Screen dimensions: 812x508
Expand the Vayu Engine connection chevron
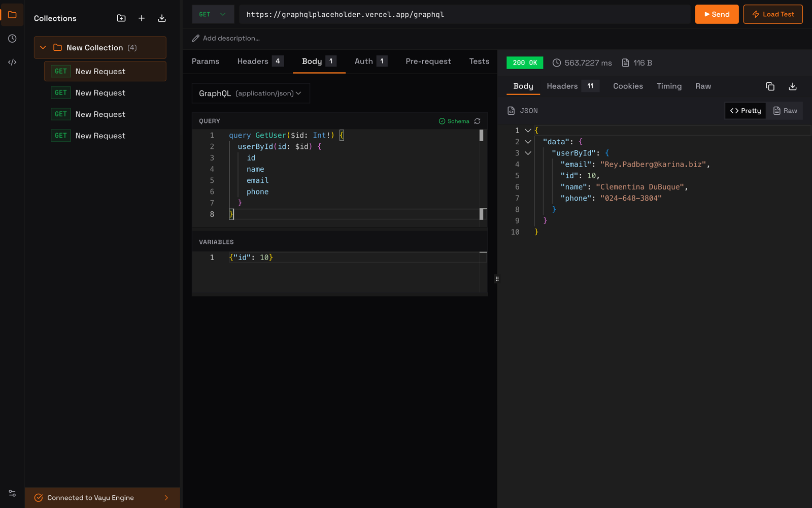[166, 498]
